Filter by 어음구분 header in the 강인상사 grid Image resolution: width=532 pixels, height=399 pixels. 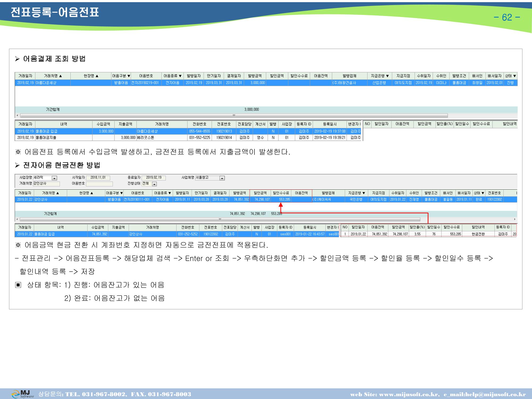(114, 193)
